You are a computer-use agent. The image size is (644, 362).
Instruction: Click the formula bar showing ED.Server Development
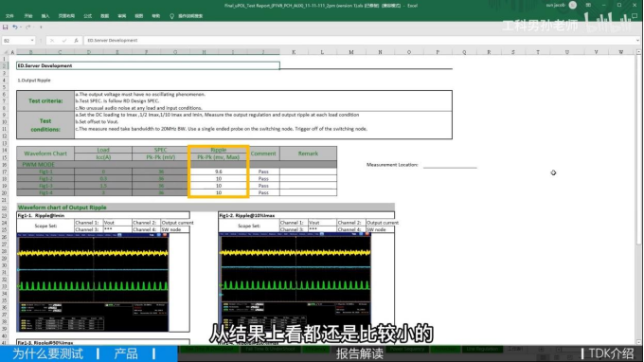tap(359, 40)
